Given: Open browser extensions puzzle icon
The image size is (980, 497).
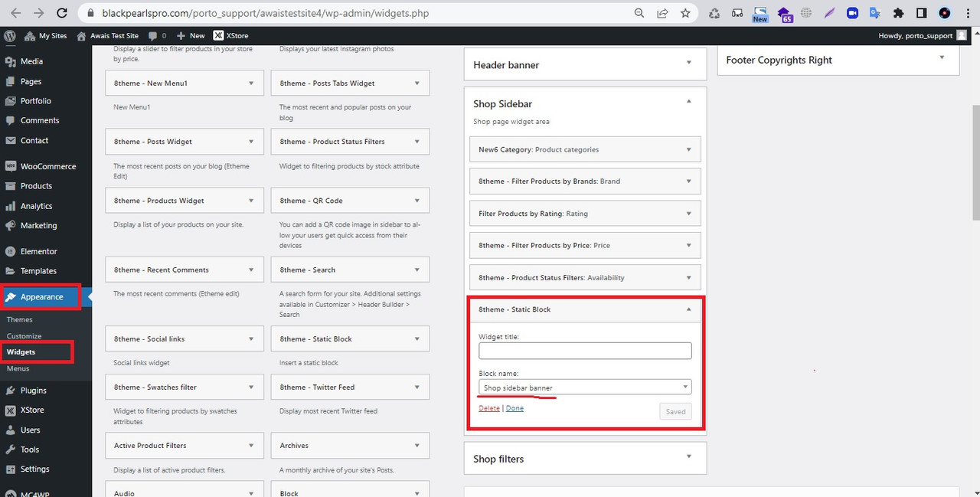Looking at the screenshot, I should tap(899, 13).
